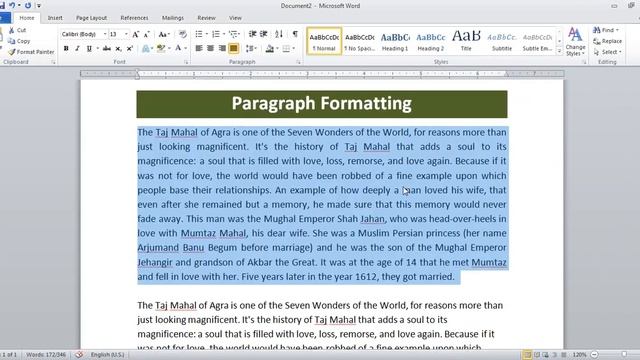
Task: Open the Clipboard pane launcher
Action: 53,62
